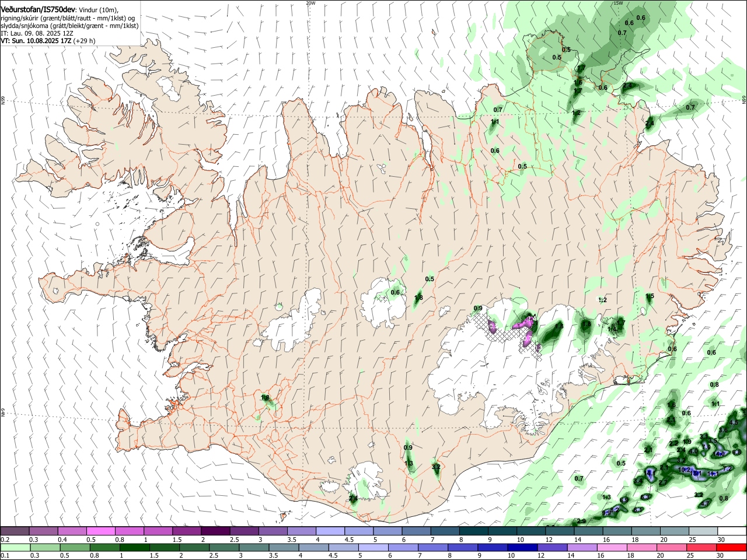Select the darkest purple 2–2.5 swatch in snow scale
Image resolution: width=747 pixels, height=560 pixels.
215,531
